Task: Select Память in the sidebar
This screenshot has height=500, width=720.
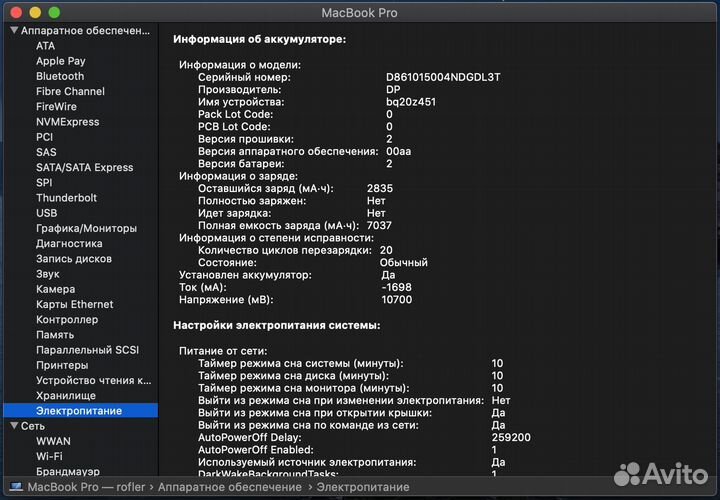Action: click(x=55, y=335)
